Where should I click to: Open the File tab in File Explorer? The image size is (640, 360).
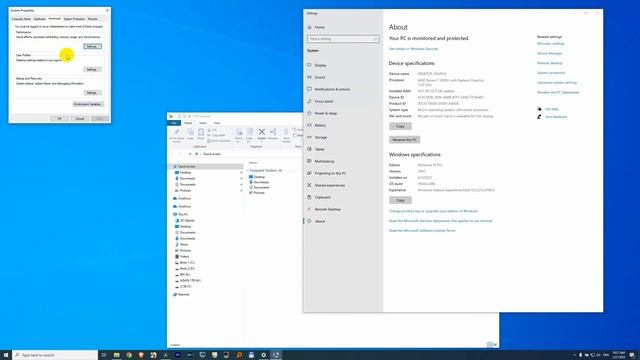coord(174,123)
